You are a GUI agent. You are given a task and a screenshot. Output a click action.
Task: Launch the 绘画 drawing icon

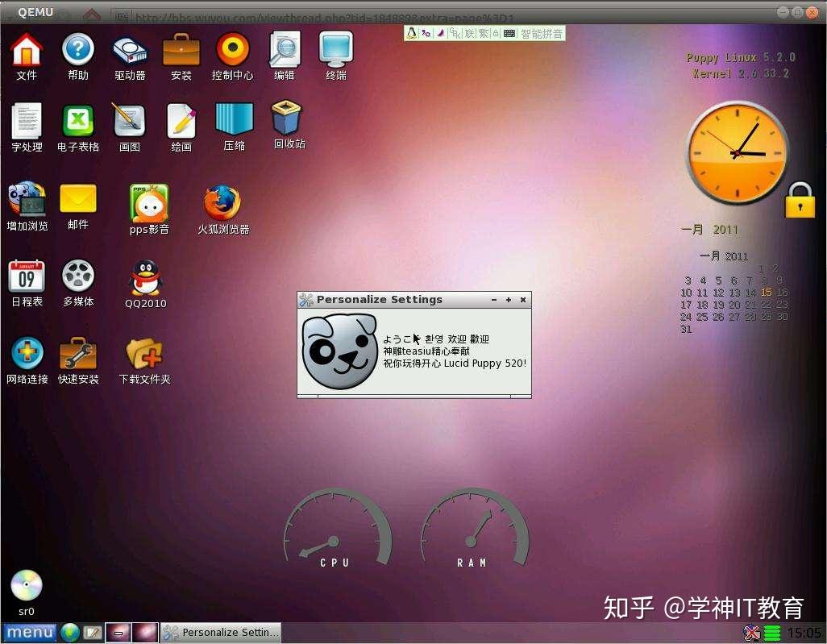(181, 121)
